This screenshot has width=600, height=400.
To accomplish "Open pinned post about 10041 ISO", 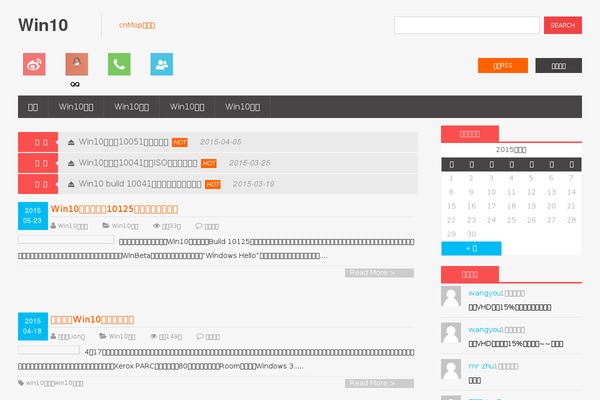I will pyautogui.click(x=138, y=163).
